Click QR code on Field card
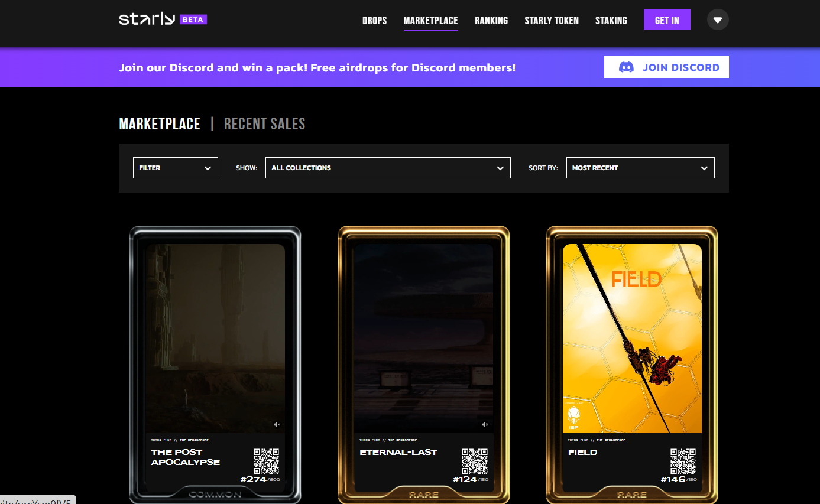The height and width of the screenshot is (504, 820). tap(683, 461)
